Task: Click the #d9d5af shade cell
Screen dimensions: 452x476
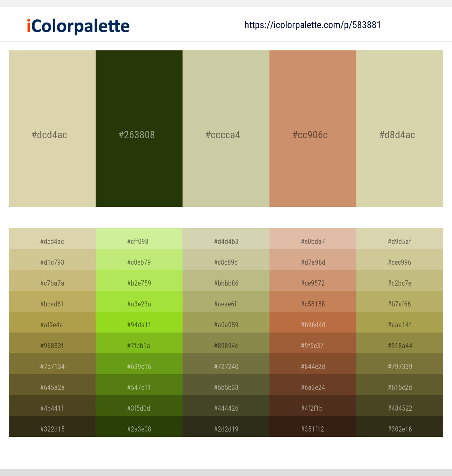Action: click(399, 241)
